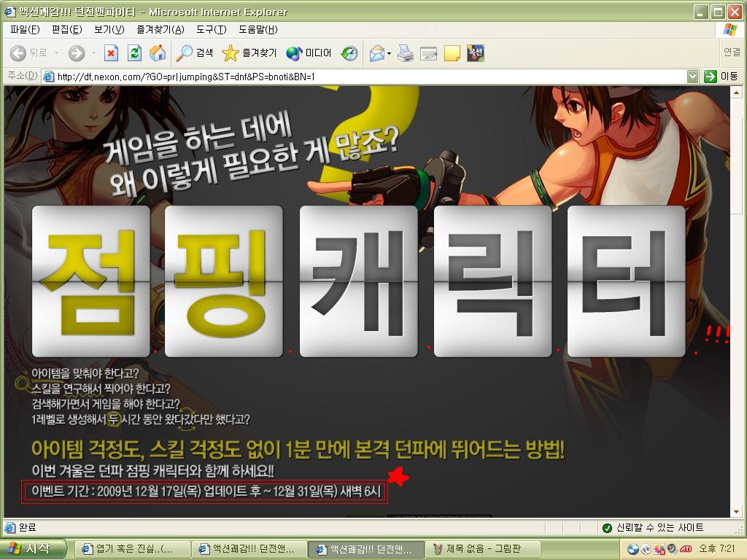This screenshot has width=747, height=560.
Task: Click the 옥션 toolbar icon
Action: coord(476,52)
